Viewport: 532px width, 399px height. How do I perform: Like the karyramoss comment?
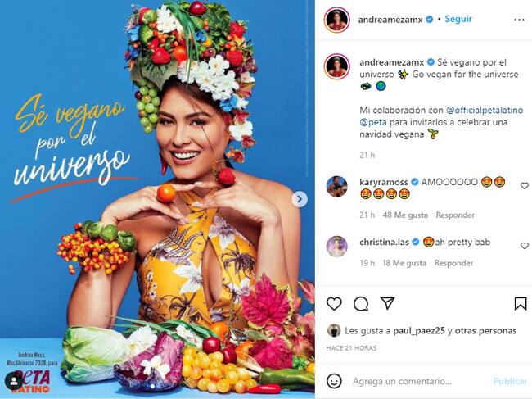pyautogui.click(x=525, y=186)
